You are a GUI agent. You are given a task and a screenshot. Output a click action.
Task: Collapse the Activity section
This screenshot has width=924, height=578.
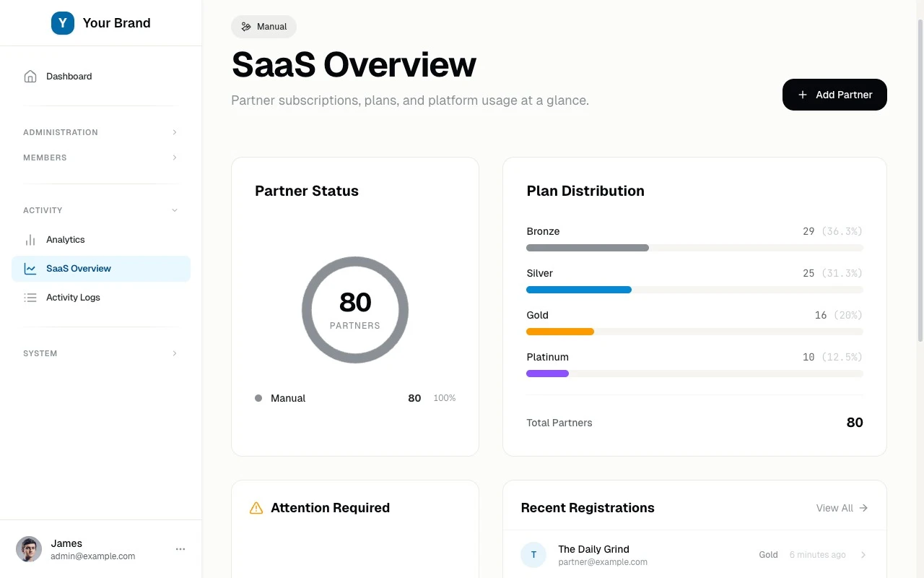tap(101, 210)
